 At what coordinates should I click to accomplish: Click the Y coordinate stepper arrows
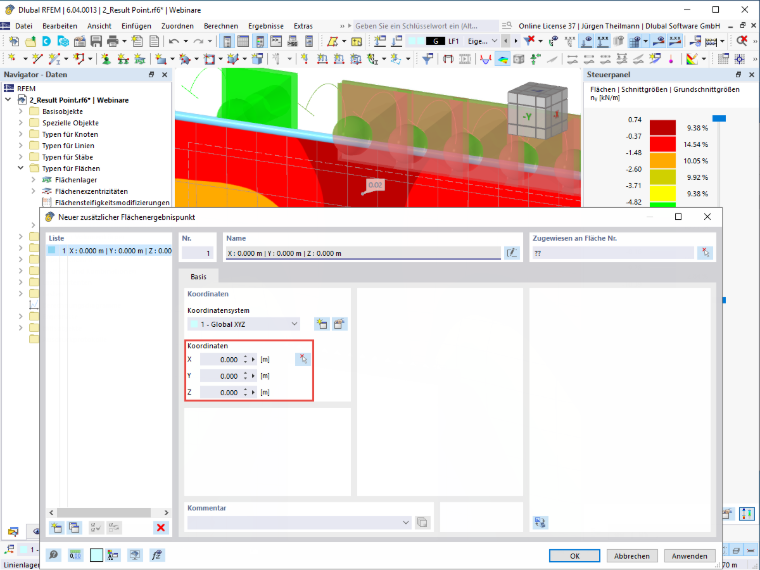246,376
